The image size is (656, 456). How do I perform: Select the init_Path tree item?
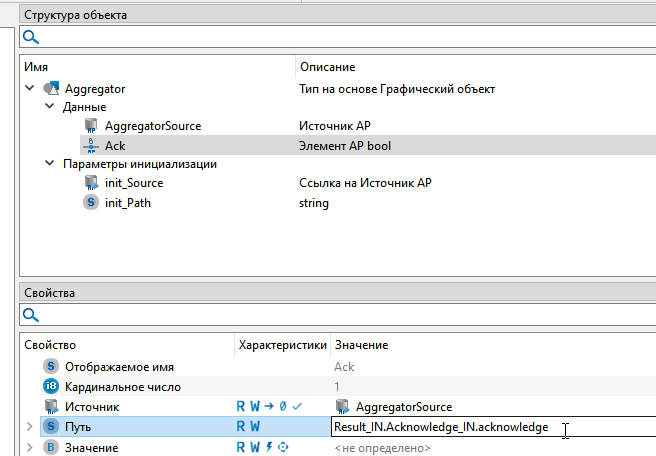tap(128, 202)
